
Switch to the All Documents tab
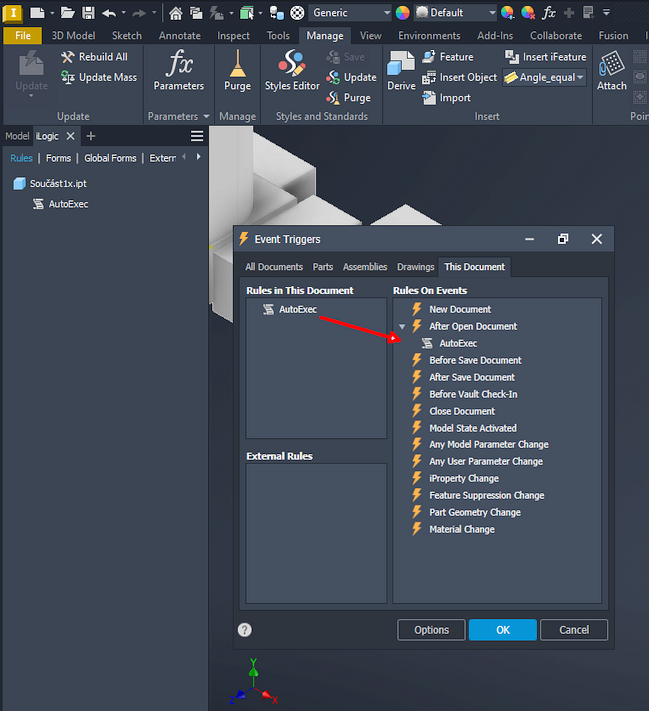(x=274, y=267)
